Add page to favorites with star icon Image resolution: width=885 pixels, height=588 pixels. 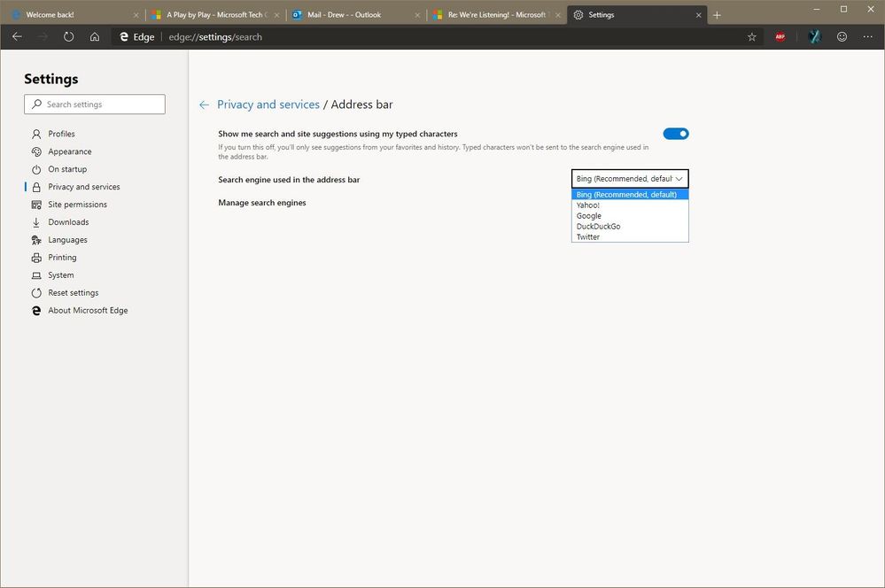pyautogui.click(x=752, y=36)
